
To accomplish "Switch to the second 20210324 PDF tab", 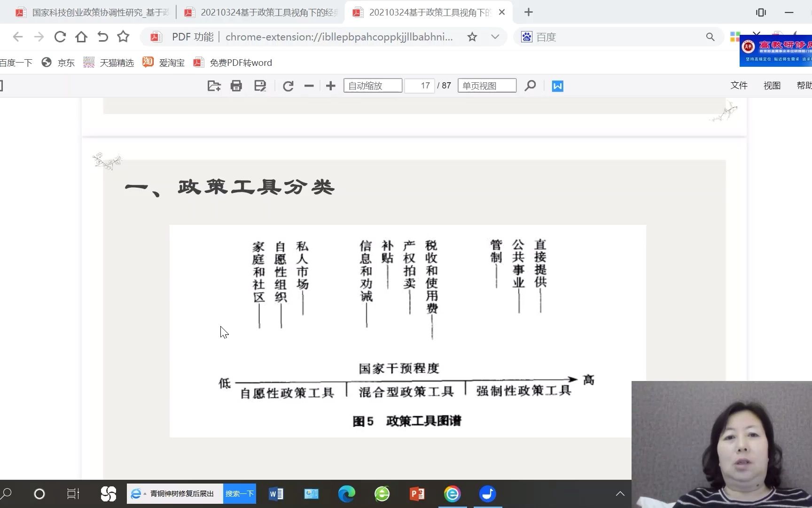I will click(x=261, y=12).
